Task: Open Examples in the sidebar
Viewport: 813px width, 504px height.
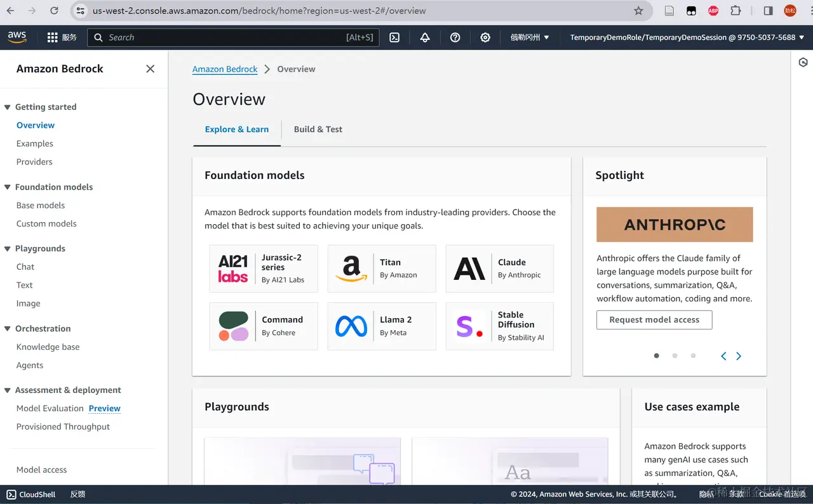Action: pyautogui.click(x=35, y=143)
